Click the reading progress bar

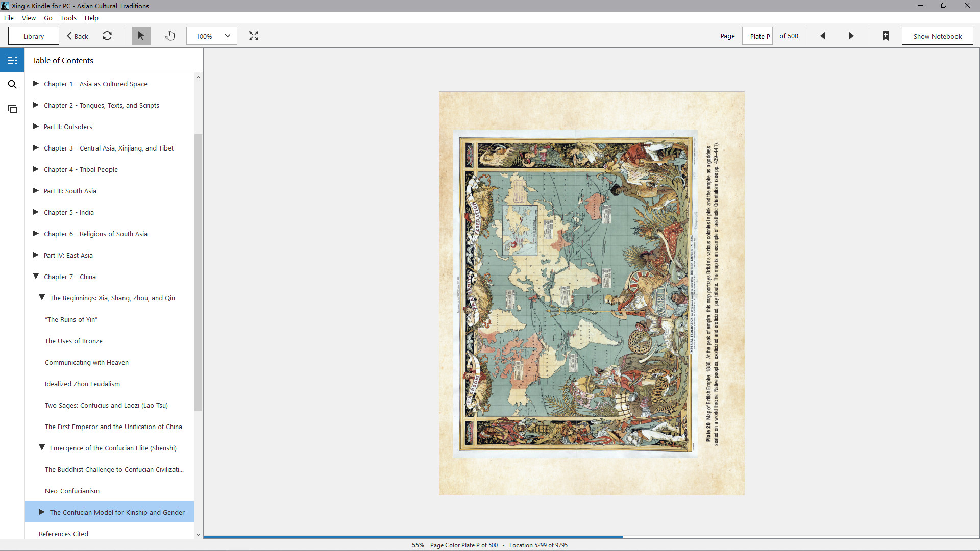592,537
